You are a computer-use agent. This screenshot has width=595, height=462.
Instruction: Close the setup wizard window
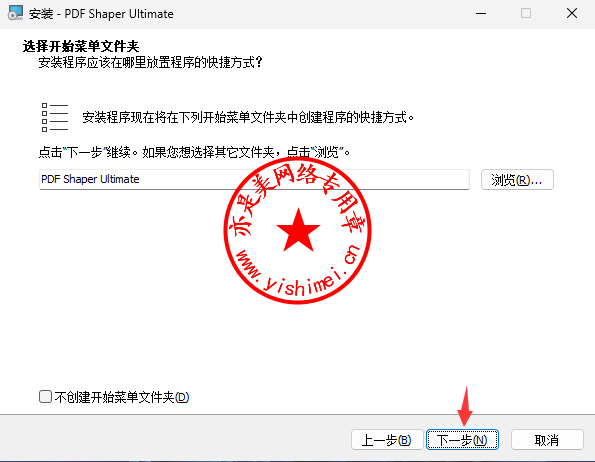pyautogui.click(x=571, y=14)
